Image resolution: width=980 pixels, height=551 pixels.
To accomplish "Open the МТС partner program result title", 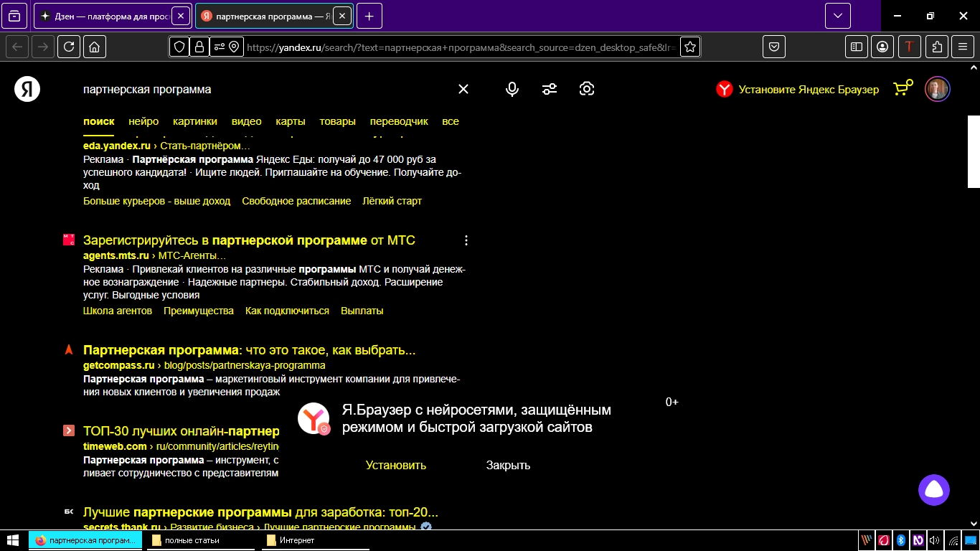I will pyautogui.click(x=249, y=240).
